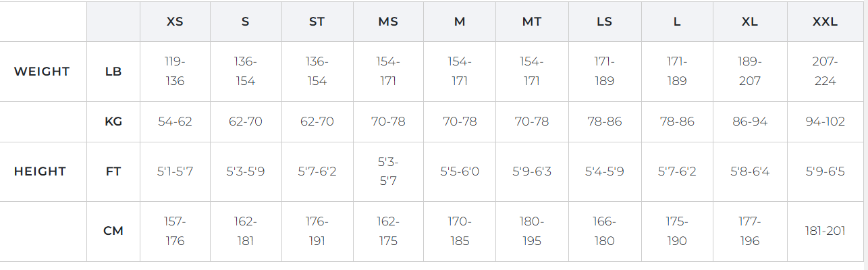Click the 5'5-6'0 height cell

coord(460,171)
